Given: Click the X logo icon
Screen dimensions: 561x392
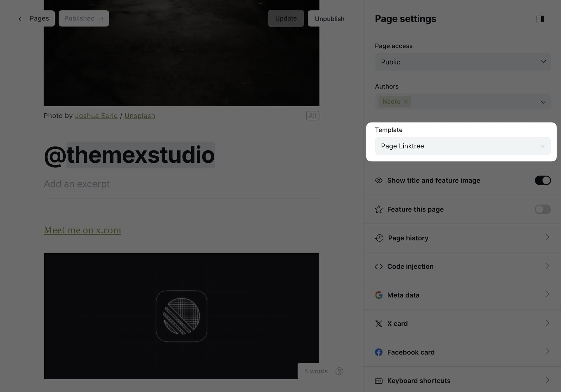Looking at the screenshot, I should coord(379,324).
